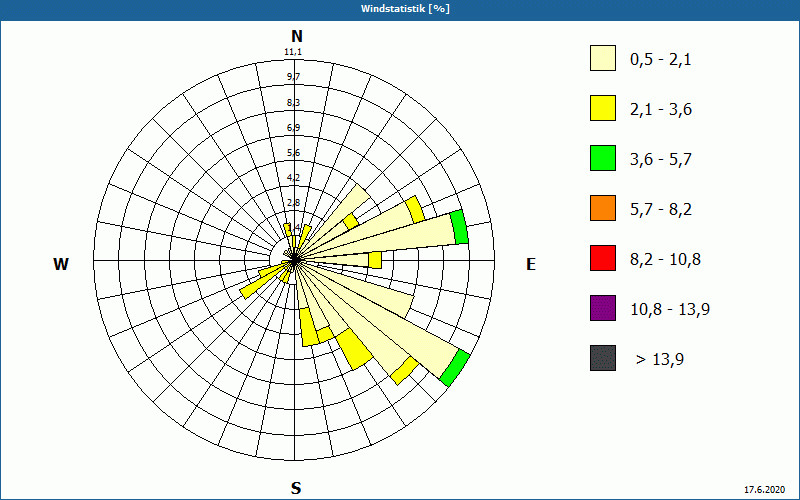Screen dimensions: 800x500
Task: Click the red 8,2 - 10,8 legend swatch
Action: [603, 258]
